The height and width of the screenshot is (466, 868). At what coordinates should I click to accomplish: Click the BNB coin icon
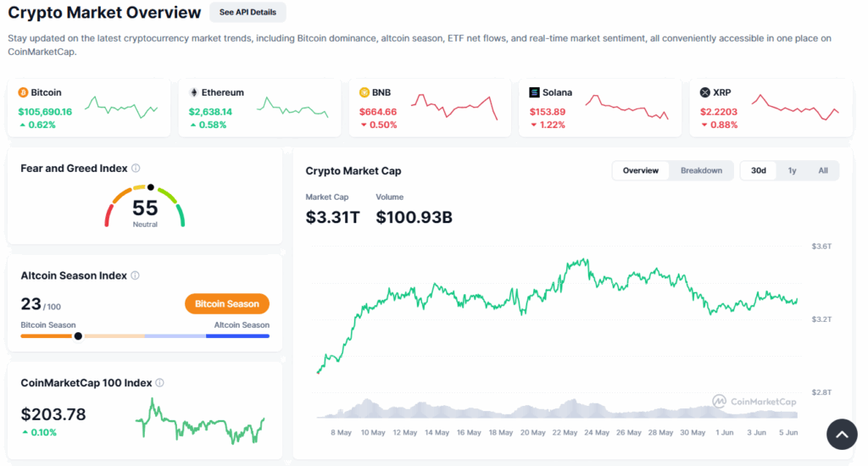coord(364,92)
